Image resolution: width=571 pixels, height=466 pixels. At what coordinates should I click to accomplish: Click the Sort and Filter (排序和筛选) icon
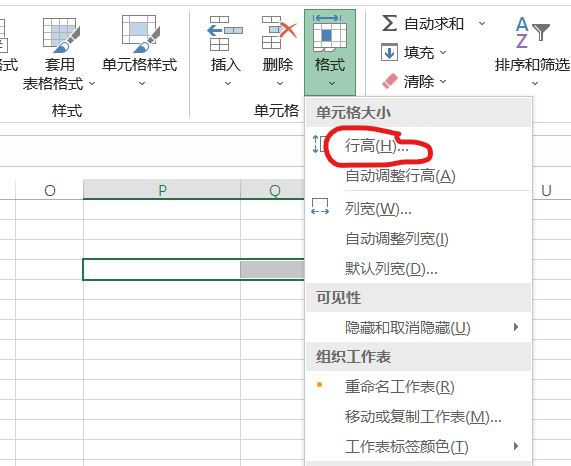tap(532, 33)
